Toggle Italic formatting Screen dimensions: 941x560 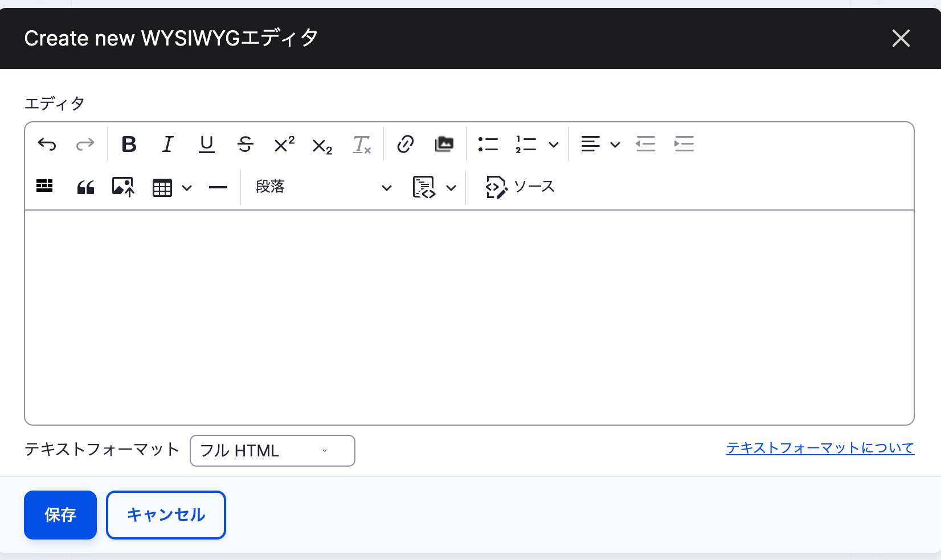167,145
